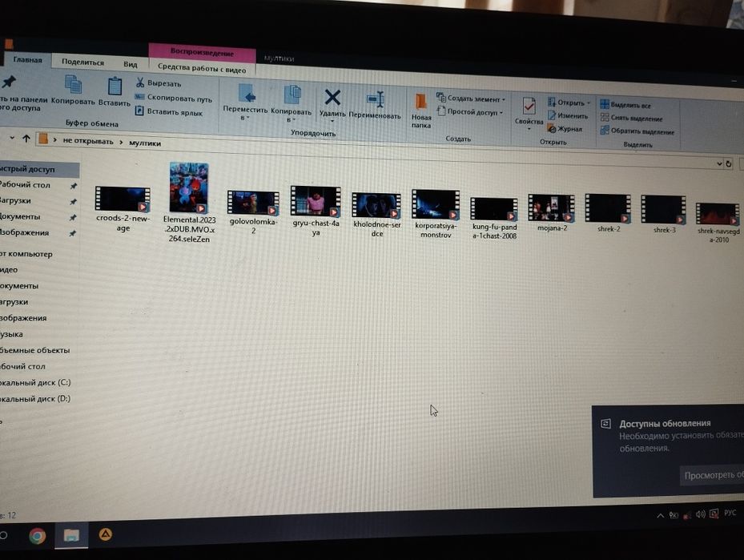Image resolution: width=744 pixels, height=560 pixels.
Task: Select the croods-2-new-age video file
Action: tap(123, 209)
